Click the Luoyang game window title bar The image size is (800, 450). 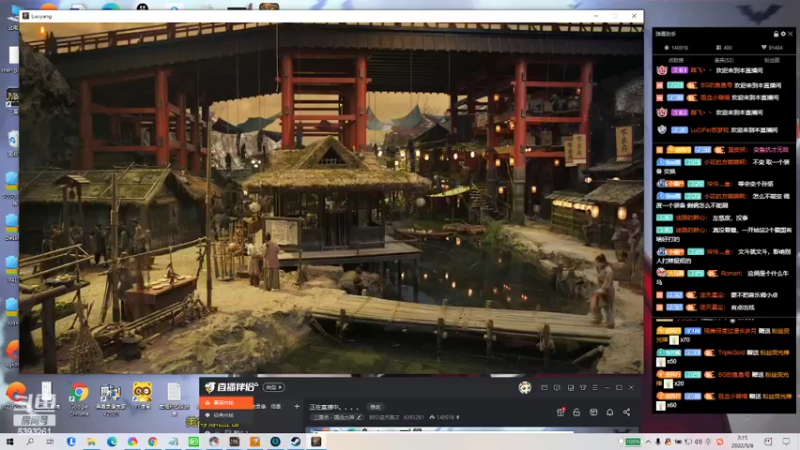332,16
